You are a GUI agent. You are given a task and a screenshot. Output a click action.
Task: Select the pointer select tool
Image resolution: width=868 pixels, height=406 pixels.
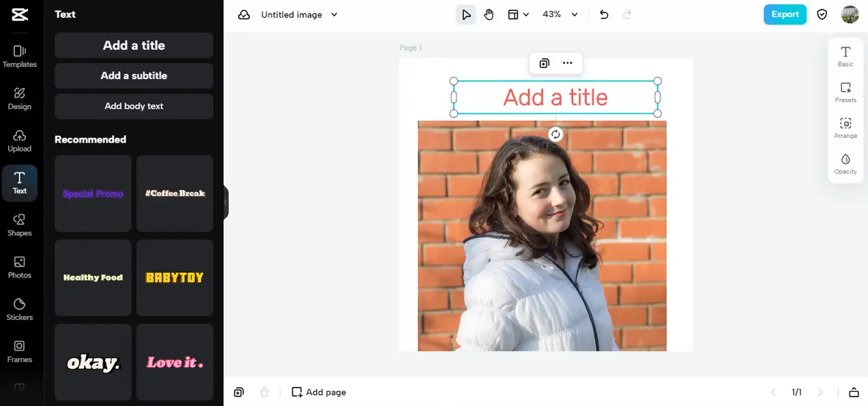[466, 14]
